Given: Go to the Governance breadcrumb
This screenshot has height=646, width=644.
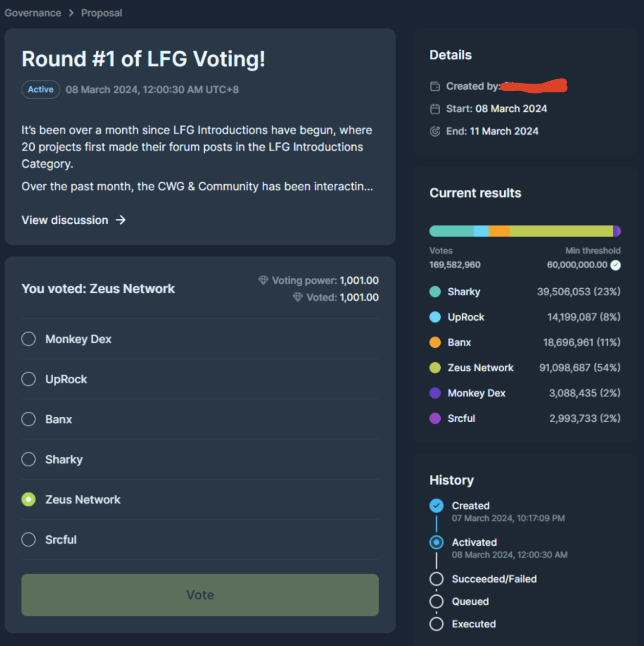Looking at the screenshot, I should 33,13.
